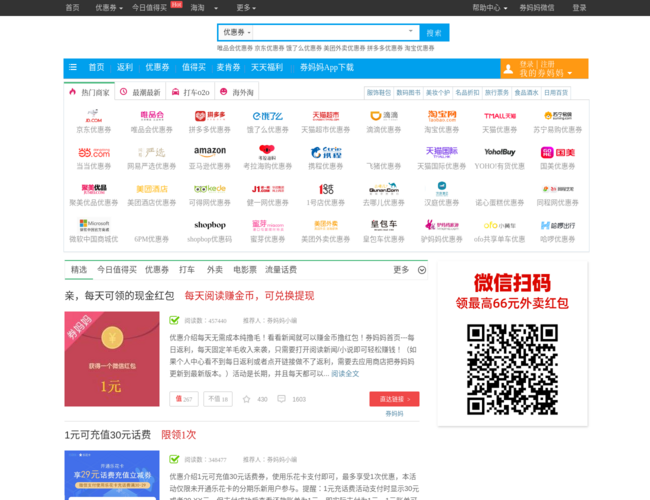Switch to the 热门商家 tab
Image resolution: width=650 pixels, height=500 pixels.
[90, 92]
